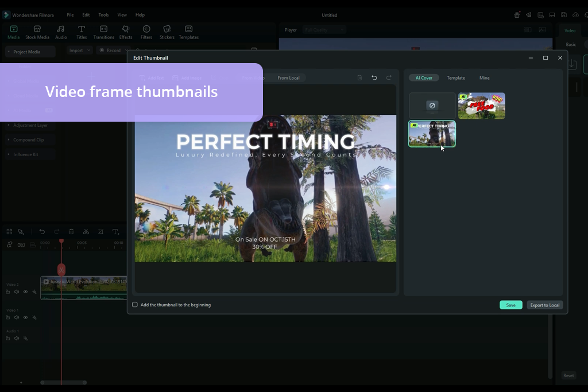Viewport: 588px width, 392px height.
Task: Switch to the Template tab
Action: 455,78
